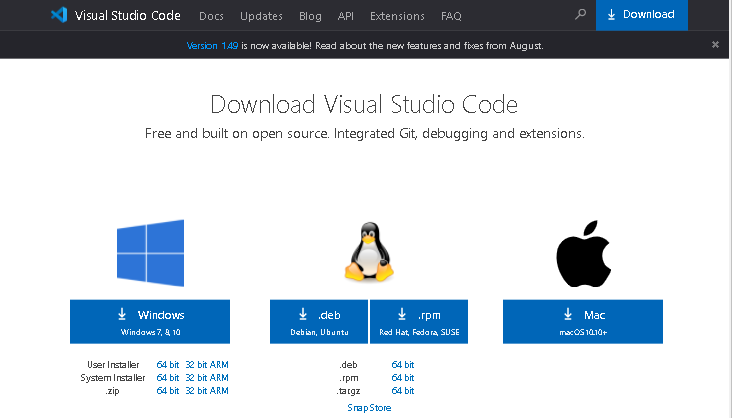
Task: Click the Apple logo image
Action: 584,254
